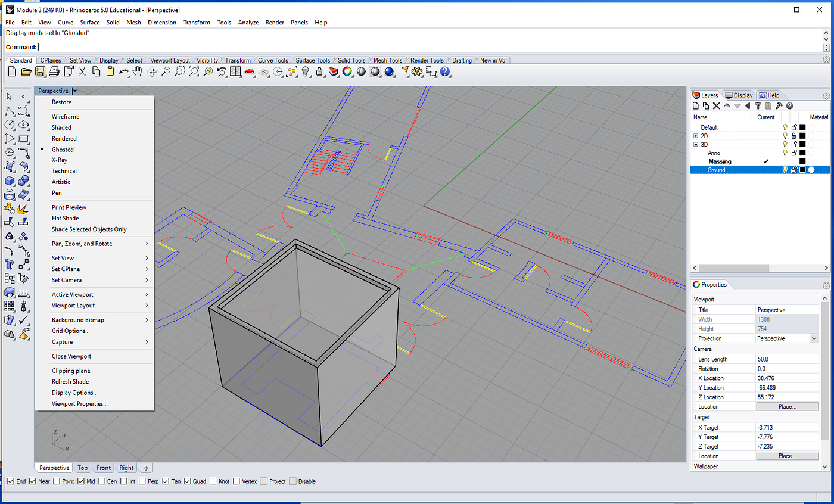834x504 pixels.
Task: Uncheck the Quad osnap checkbox
Action: tap(188, 481)
